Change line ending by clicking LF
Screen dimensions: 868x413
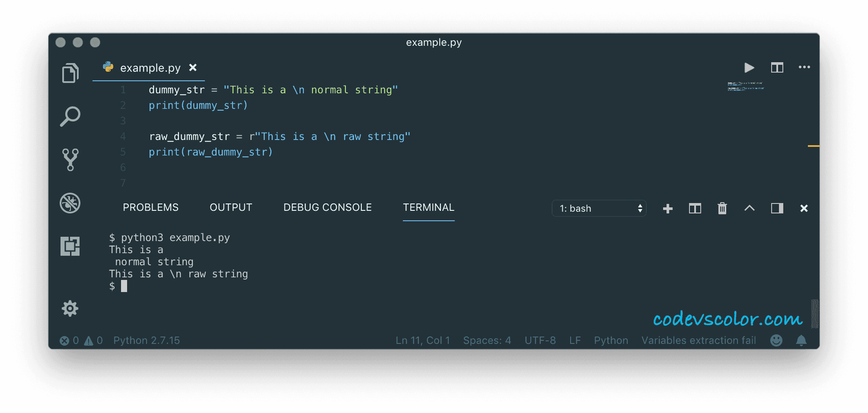[575, 340]
